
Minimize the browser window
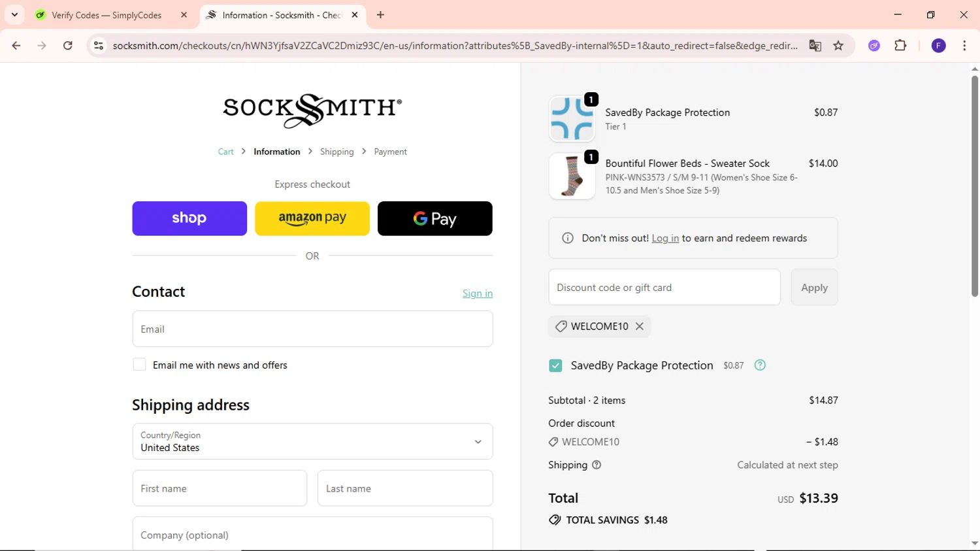[898, 14]
